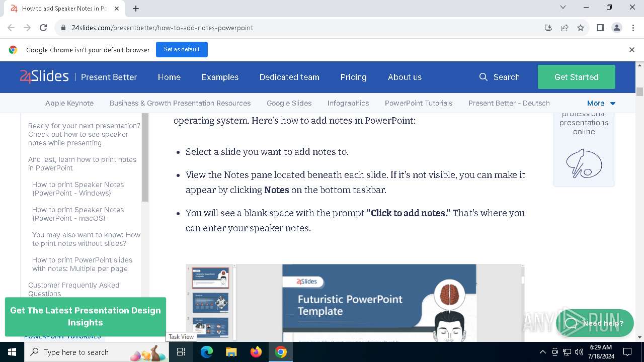Screen dimensions: 644x362
Task: Open the share this page icon
Action: [565, 28]
